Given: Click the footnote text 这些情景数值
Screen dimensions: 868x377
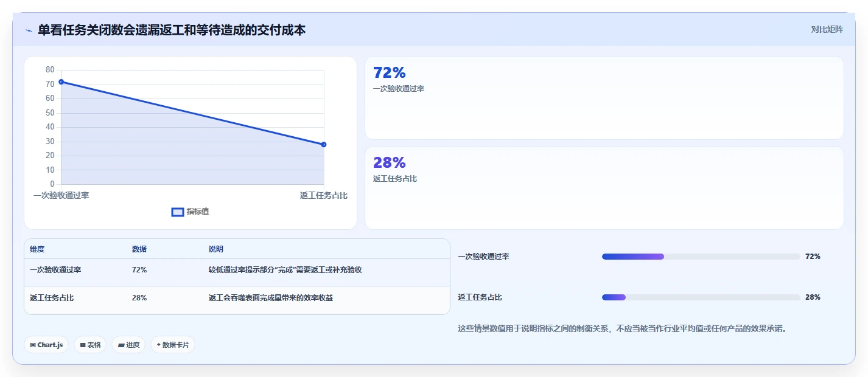Looking at the screenshot, I should point(623,328).
